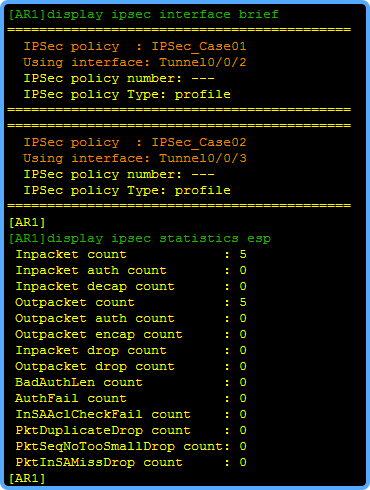This screenshot has width=370, height=490.
Task: Select the 'IPSec_Case02' policy line
Action: coord(135,143)
